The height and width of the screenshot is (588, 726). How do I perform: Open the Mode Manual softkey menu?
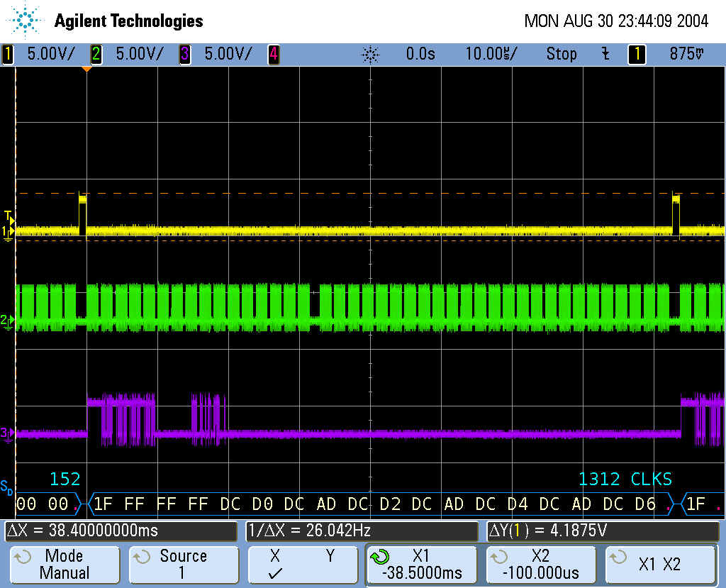[64, 565]
